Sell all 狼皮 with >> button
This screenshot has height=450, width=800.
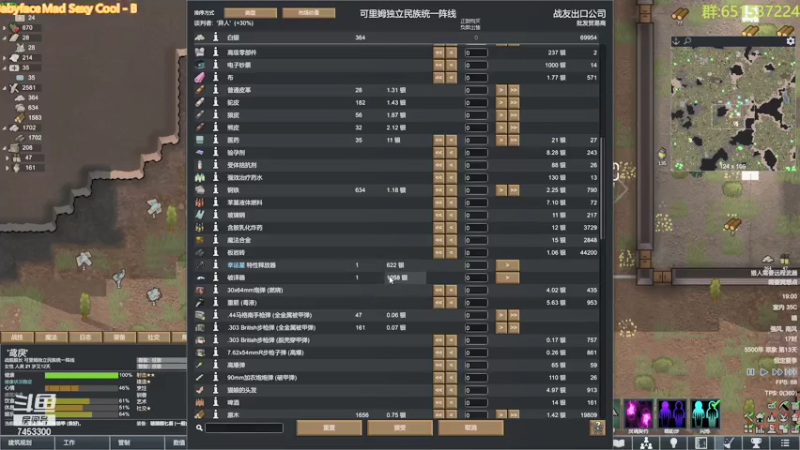click(514, 115)
